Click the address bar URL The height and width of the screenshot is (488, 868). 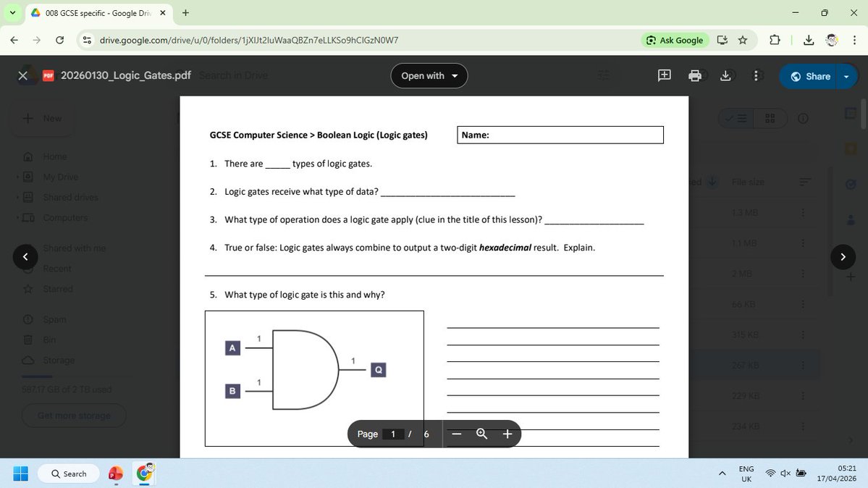(x=248, y=40)
